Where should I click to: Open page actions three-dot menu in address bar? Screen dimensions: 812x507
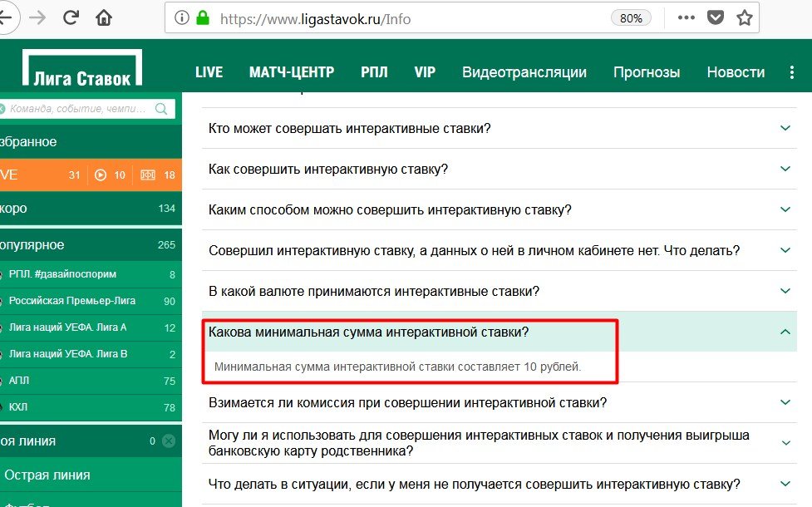(686, 17)
